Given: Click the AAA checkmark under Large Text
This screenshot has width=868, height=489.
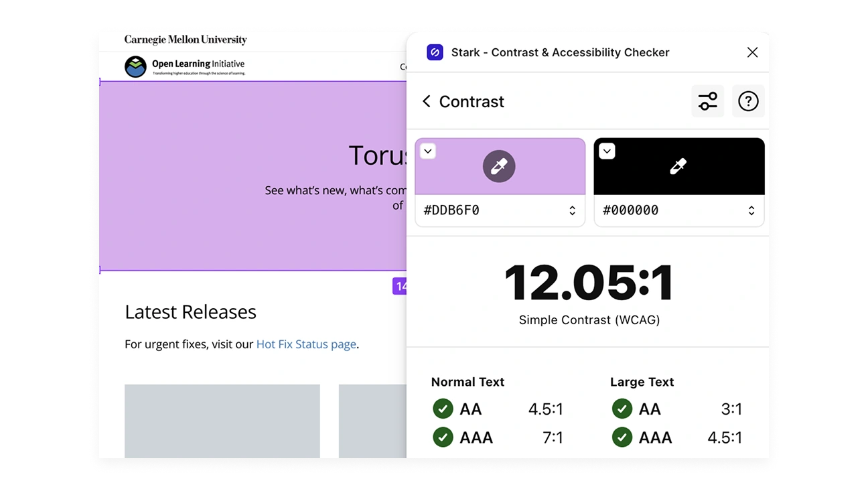Looking at the screenshot, I should (x=622, y=437).
